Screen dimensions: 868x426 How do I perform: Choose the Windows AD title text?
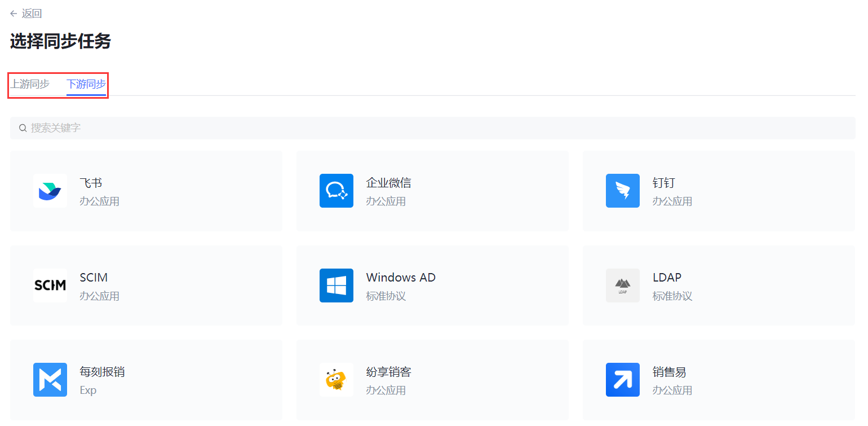(401, 278)
